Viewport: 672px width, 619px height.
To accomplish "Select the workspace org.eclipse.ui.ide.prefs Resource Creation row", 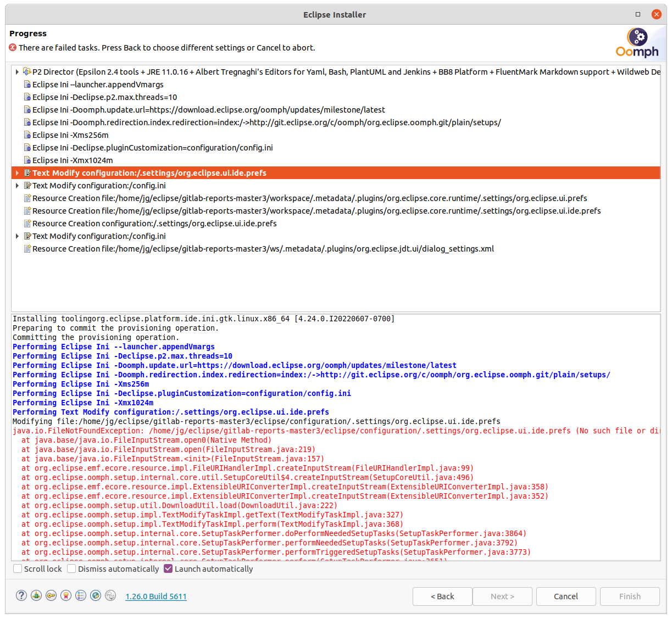I will click(336, 210).
